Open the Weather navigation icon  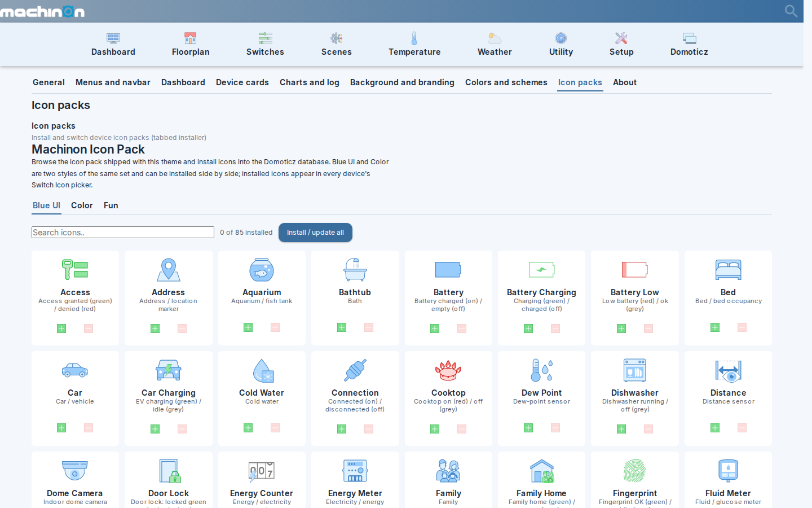[x=495, y=38]
